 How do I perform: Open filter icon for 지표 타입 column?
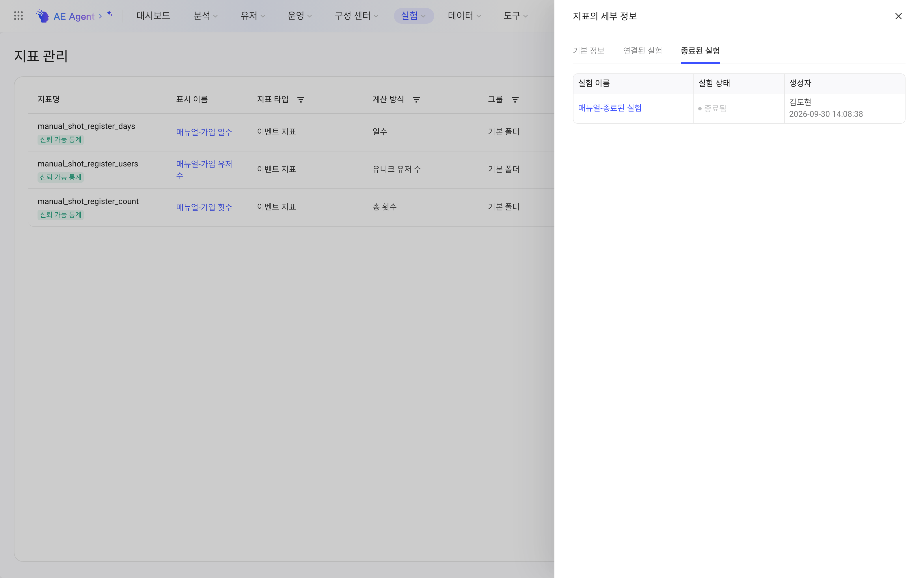point(301,99)
